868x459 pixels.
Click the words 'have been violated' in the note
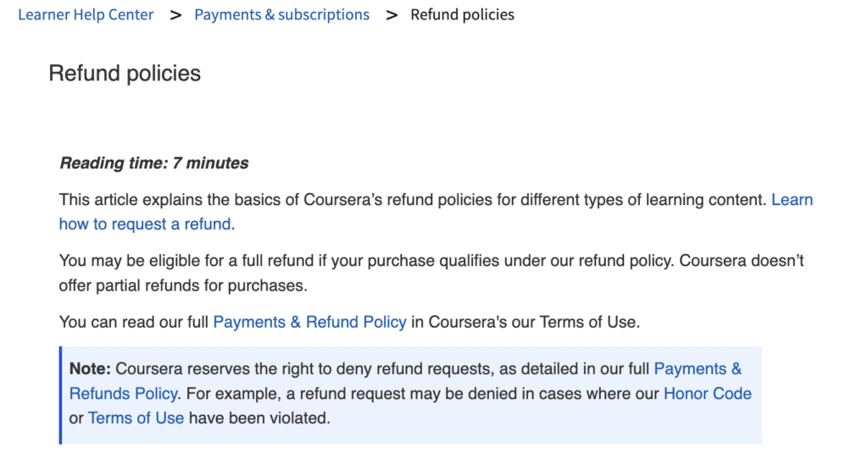coord(259,418)
